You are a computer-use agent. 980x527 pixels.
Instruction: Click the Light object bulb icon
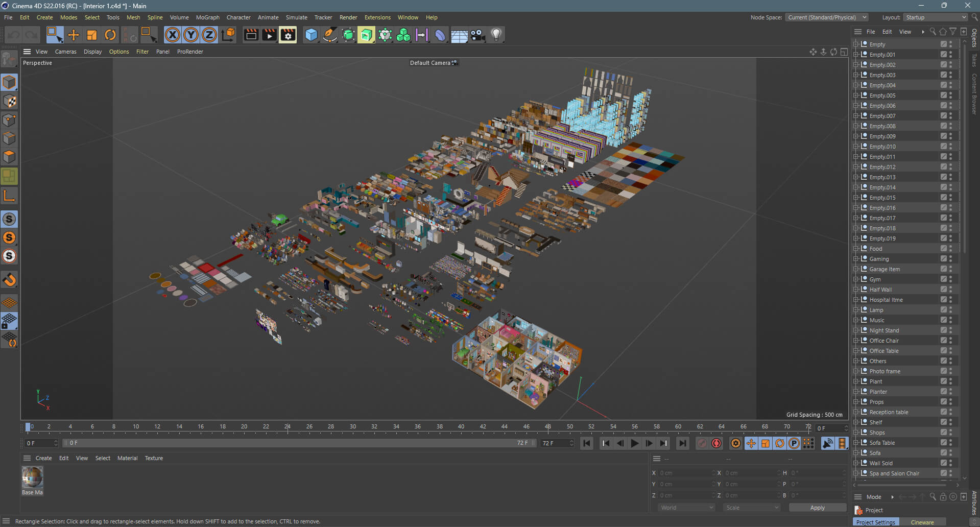[496, 35]
